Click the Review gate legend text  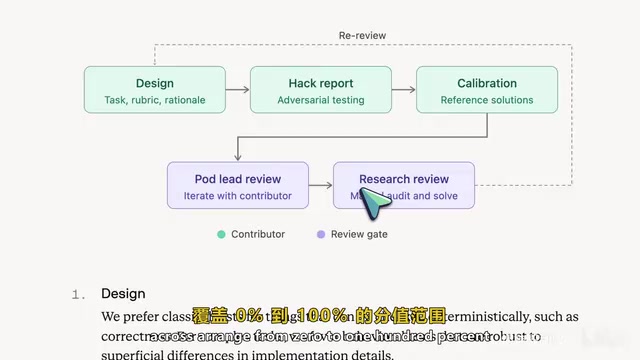coord(359,234)
